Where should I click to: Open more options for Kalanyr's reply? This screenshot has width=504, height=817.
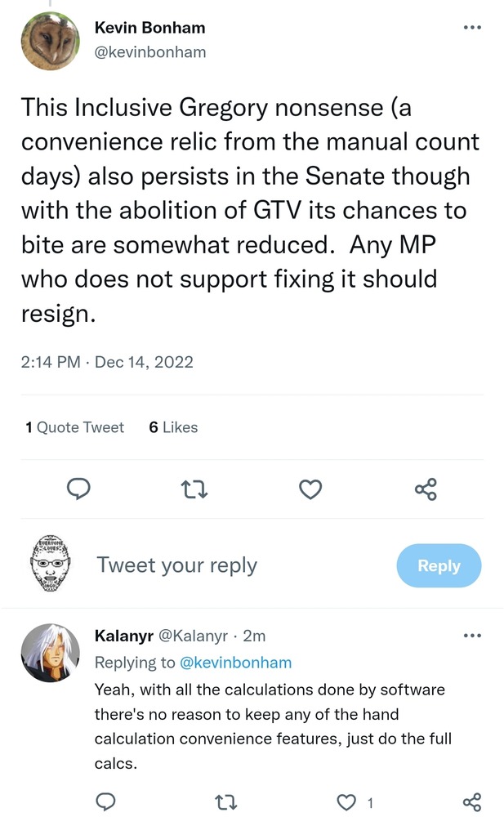[x=472, y=635]
